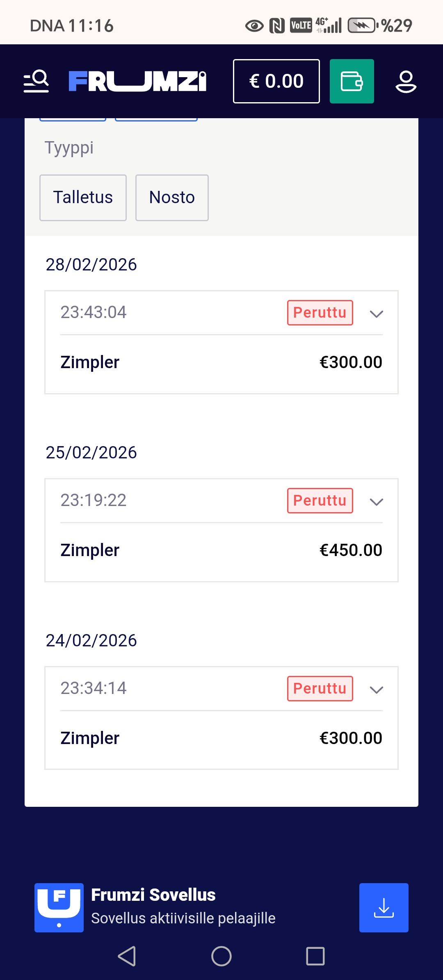Expand the 25/02/2026 €450.00 transaction
443x980 pixels.
click(x=376, y=502)
